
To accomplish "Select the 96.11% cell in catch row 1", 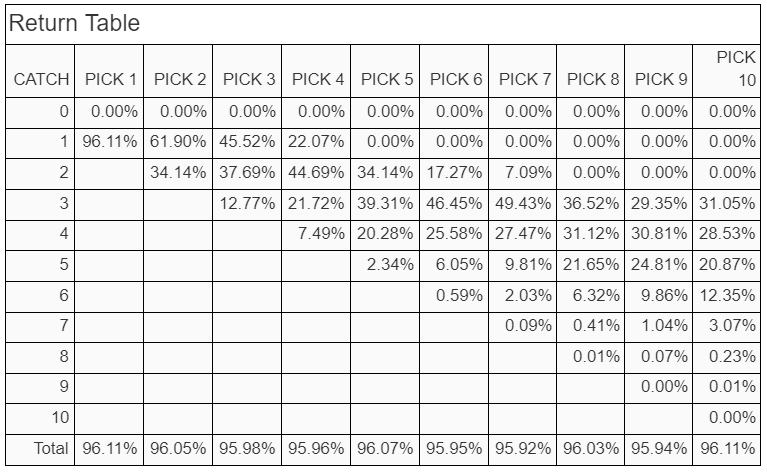I will 110,141.
